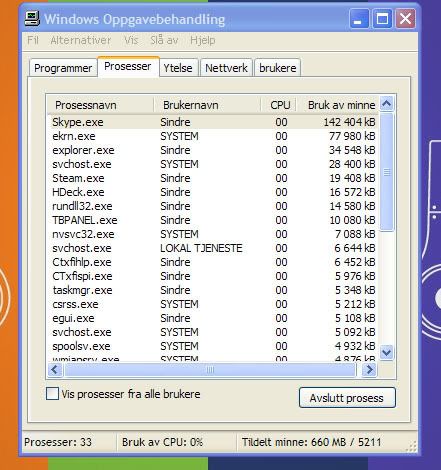
Task: Select the CTxfispi.exe process
Action: coord(213,276)
